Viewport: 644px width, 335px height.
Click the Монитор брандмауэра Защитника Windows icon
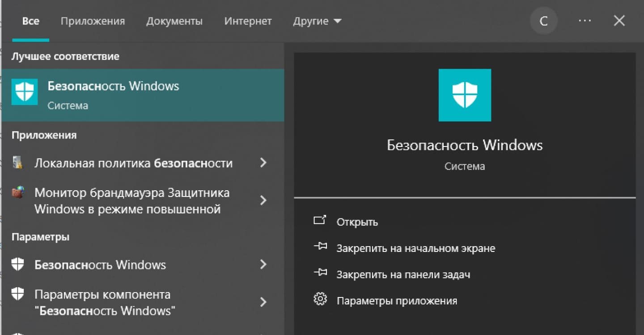coord(17,193)
